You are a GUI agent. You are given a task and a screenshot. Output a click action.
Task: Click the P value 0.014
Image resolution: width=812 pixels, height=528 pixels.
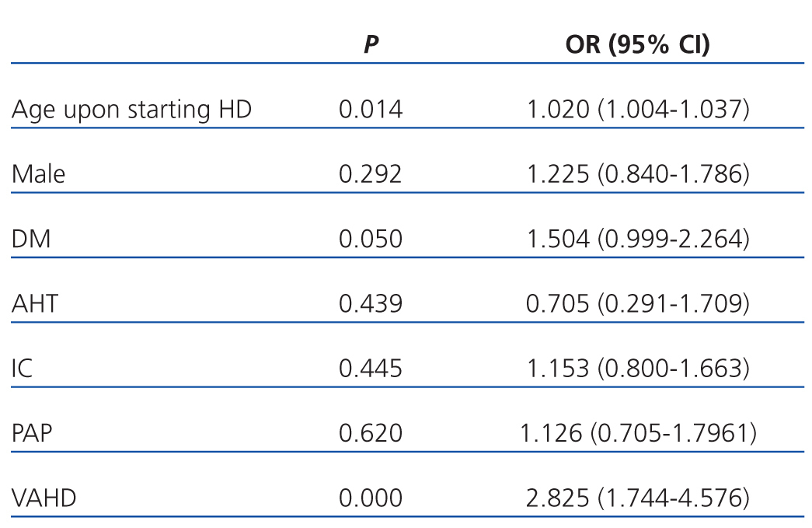click(371, 110)
